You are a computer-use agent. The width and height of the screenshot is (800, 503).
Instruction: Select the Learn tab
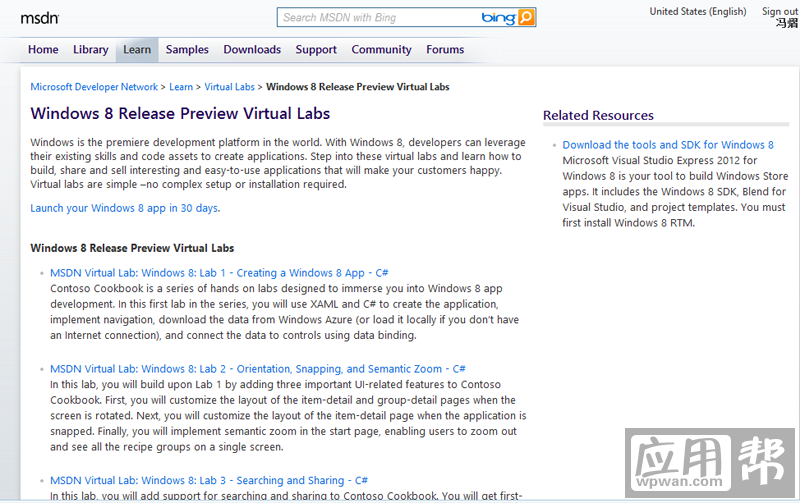pyautogui.click(x=137, y=49)
